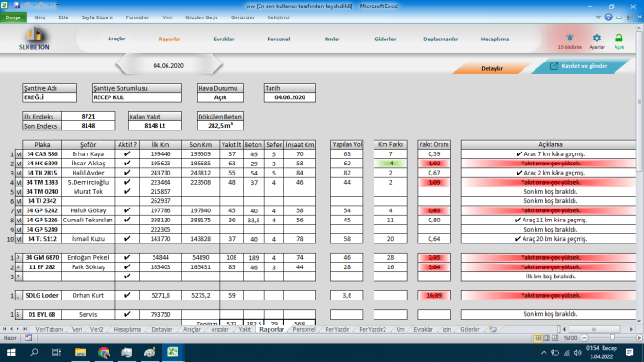This screenshot has height=362, width=644.
Task: Minimize the ribbon using the caret icon
Action: coord(598,17)
